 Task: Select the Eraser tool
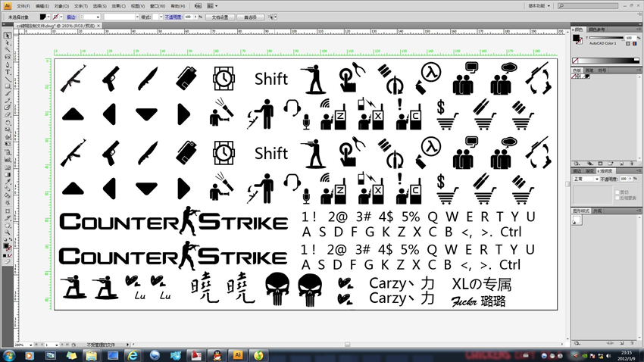point(8,115)
